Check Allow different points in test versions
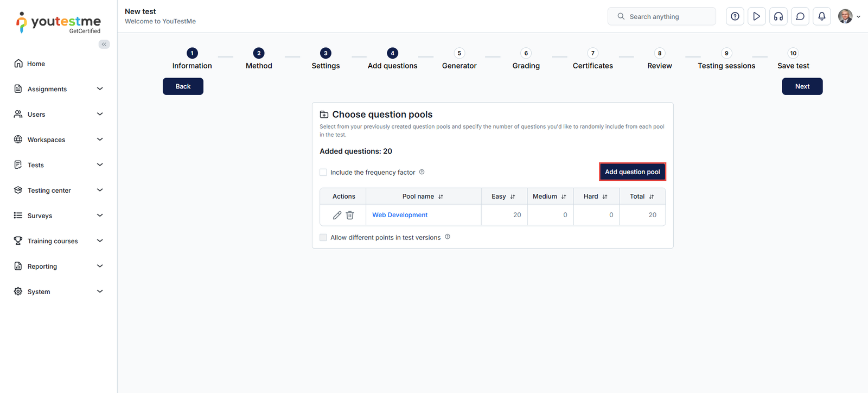This screenshot has height=393, width=868. (x=323, y=238)
